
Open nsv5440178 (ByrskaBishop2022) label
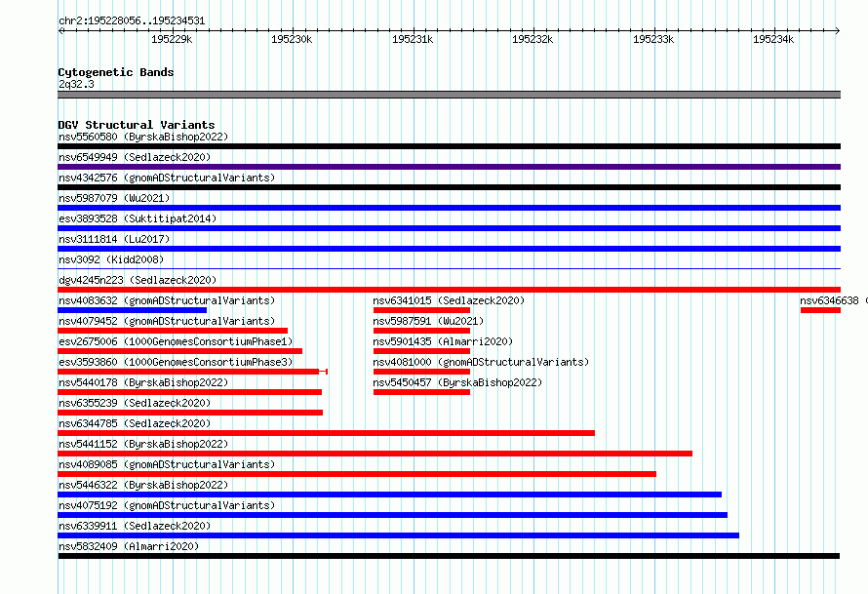point(143,382)
